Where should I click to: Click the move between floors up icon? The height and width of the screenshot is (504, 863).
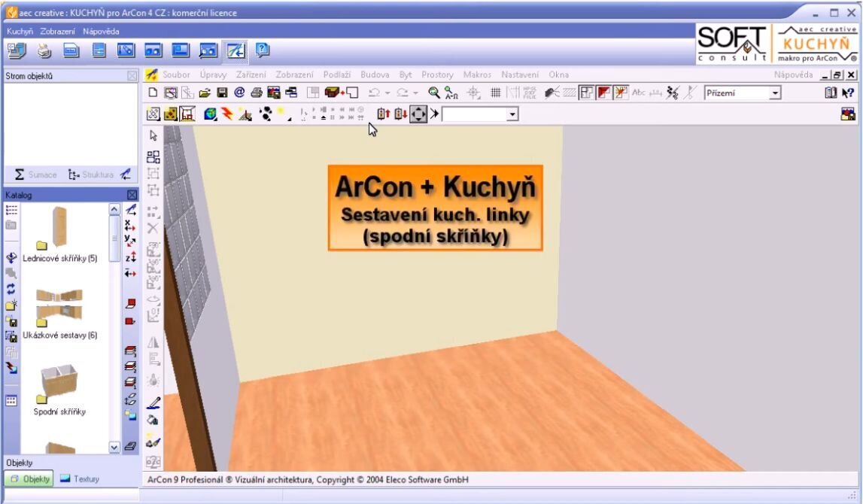pos(384,114)
